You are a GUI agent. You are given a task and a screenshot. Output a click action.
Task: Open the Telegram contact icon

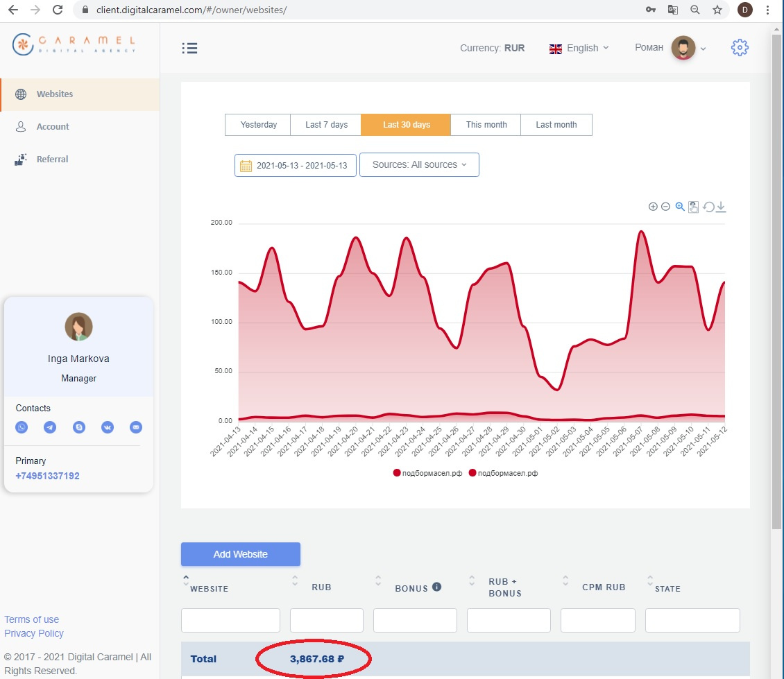50,427
